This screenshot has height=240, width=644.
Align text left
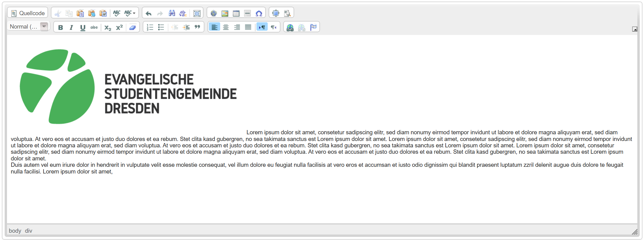(x=214, y=27)
